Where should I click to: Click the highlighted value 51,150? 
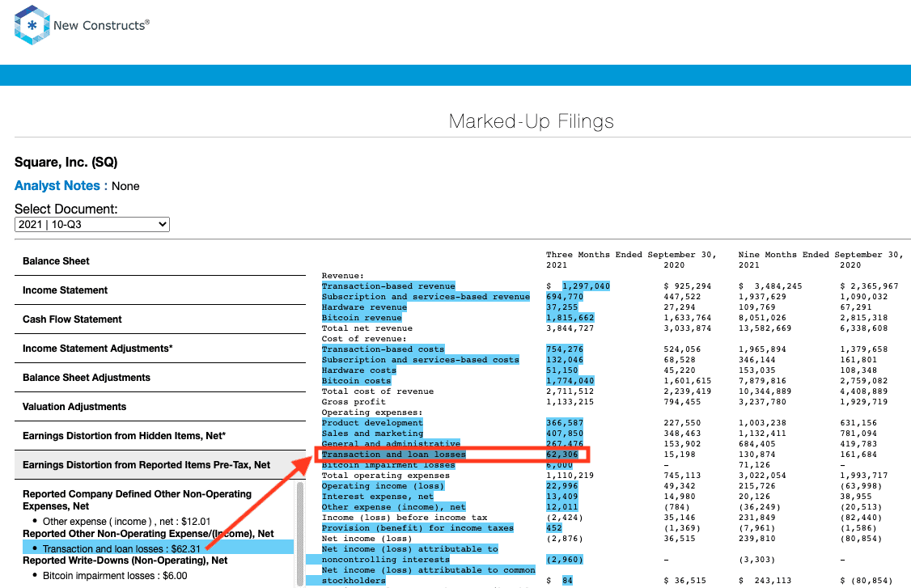point(561,370)
